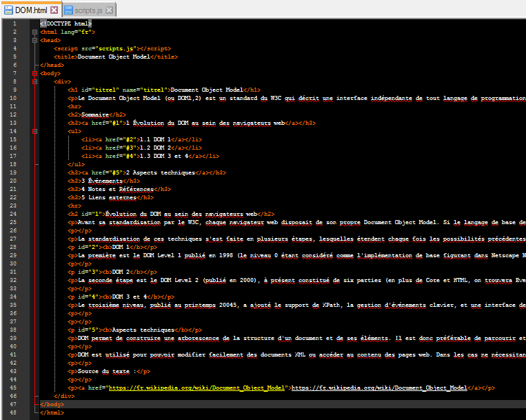526x420 pixels.
Task: Click the bold Aspects techniques paragraph line 38
Action: (x=134, y=330)
